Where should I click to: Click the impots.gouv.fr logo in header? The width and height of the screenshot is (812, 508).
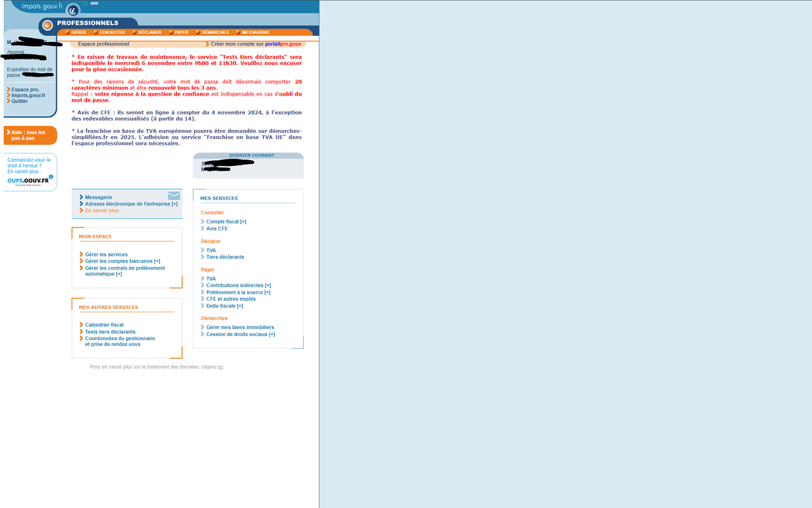tap(42, 6)
